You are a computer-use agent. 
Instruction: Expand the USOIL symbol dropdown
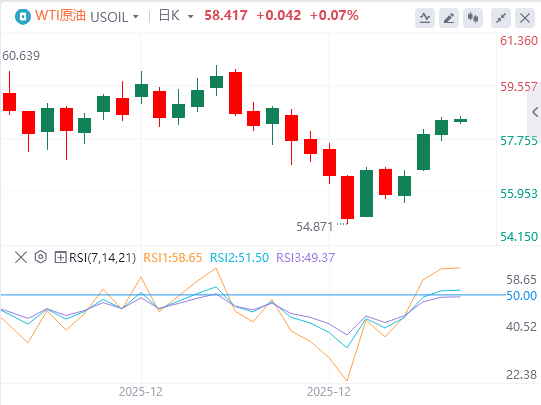pos(136,17)
